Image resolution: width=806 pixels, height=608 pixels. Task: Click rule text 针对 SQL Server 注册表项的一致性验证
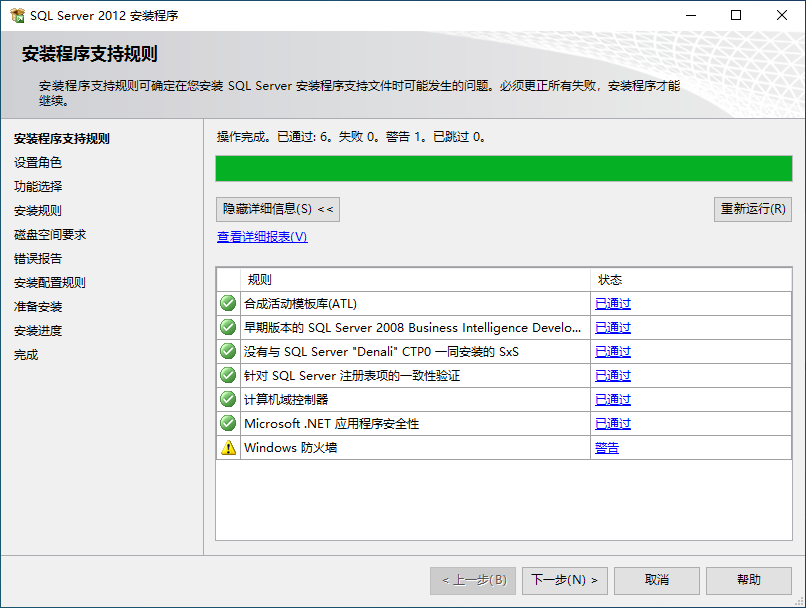352,376
